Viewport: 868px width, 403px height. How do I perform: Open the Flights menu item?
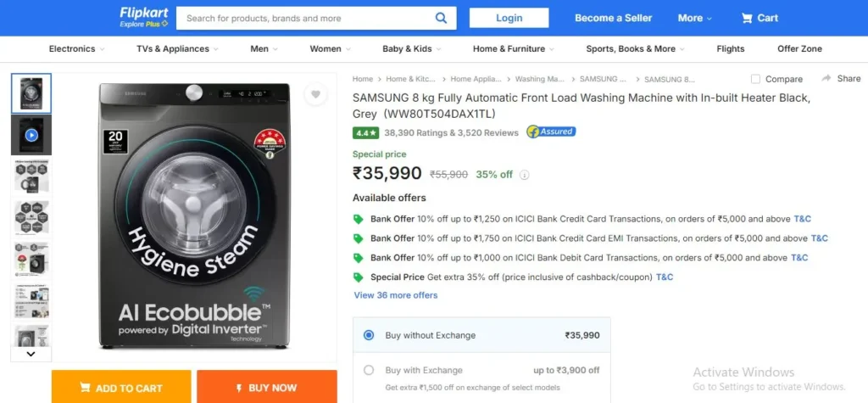tap(730, 48)
